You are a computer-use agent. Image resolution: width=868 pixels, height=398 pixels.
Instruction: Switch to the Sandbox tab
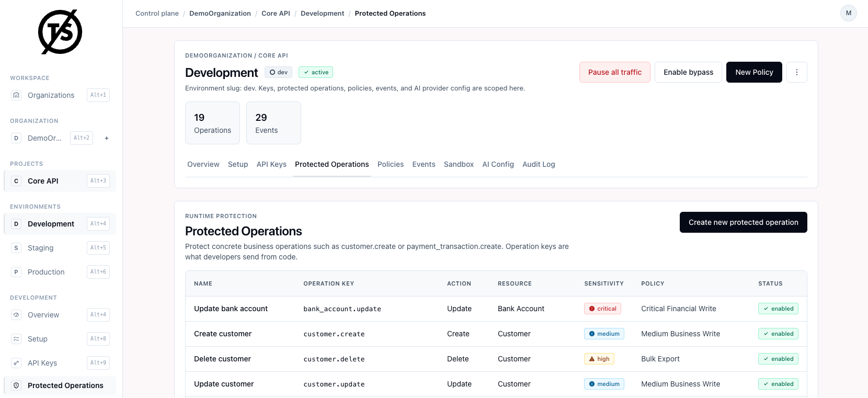pos(459,164)
